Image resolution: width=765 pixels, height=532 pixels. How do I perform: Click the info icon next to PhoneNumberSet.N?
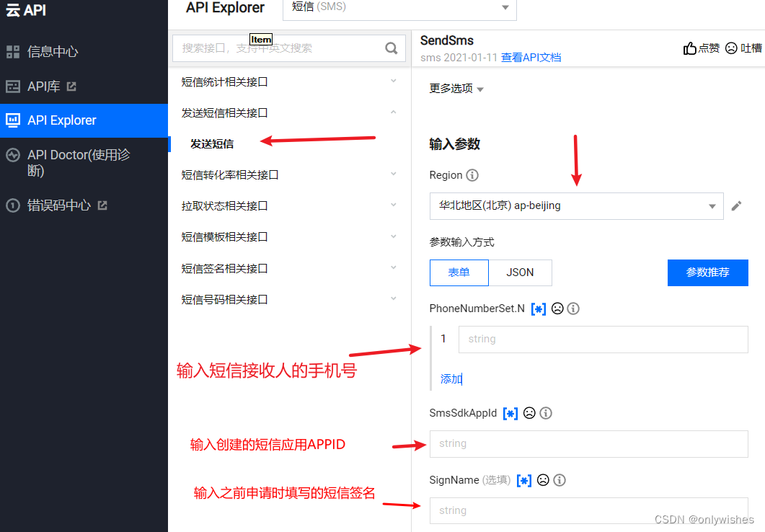pos(573,309)
